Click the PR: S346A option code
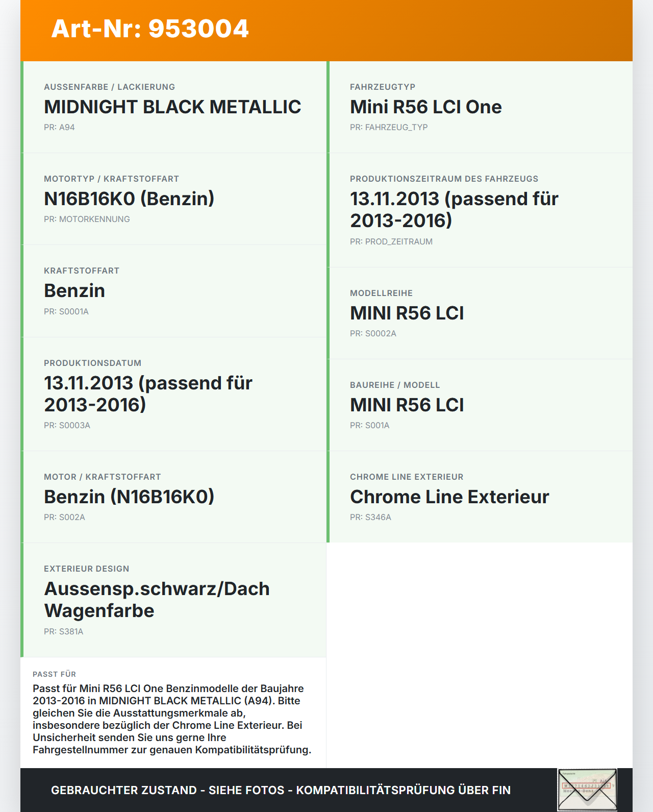653x812 pixels. pos(370,518)
